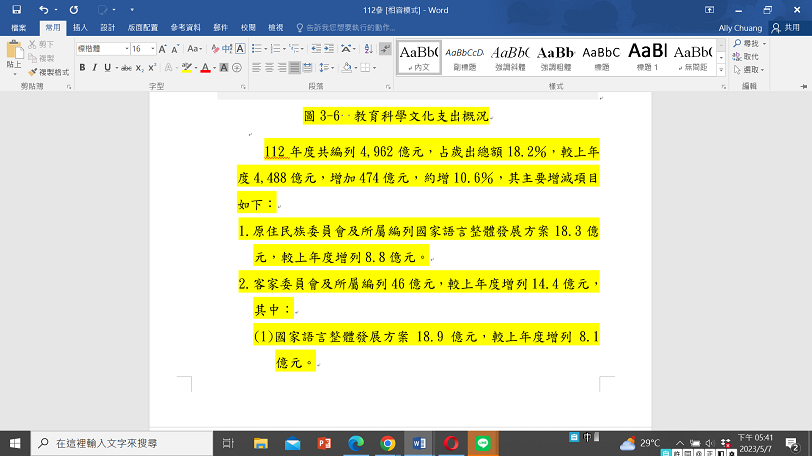
Task: Apply bold formatting with the B button
Action: (82, 68)
